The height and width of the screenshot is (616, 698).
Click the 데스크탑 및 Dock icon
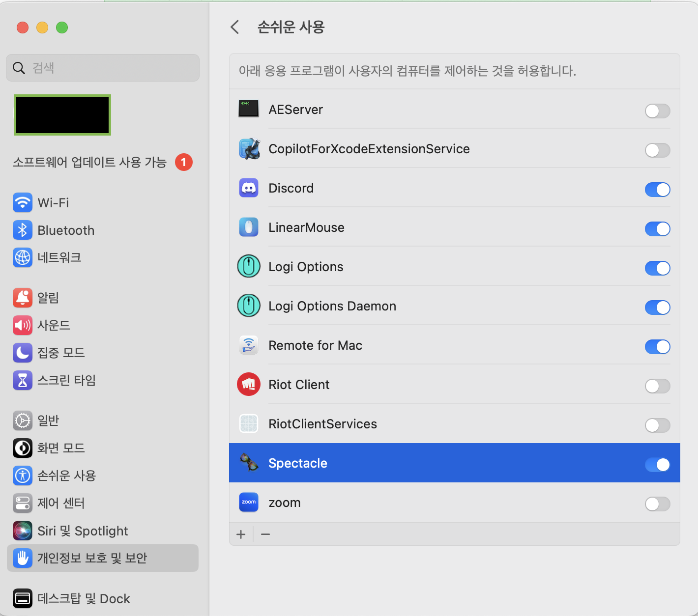click(23, 598)
